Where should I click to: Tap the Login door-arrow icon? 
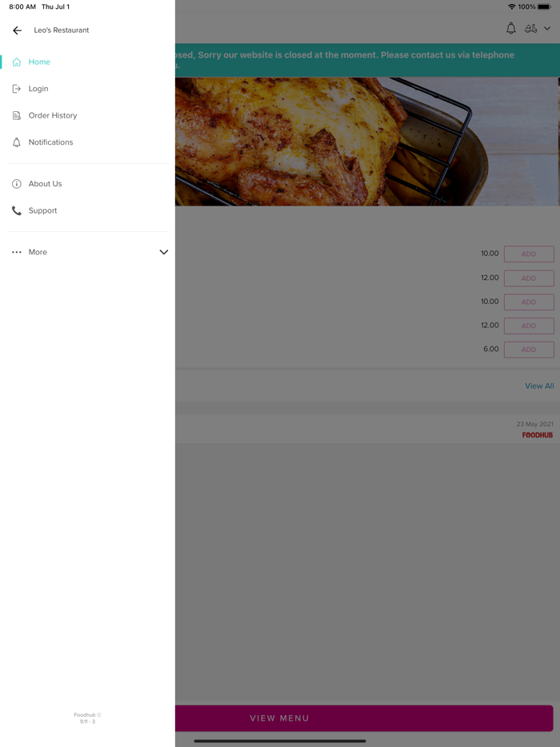[x=17, y=89]
